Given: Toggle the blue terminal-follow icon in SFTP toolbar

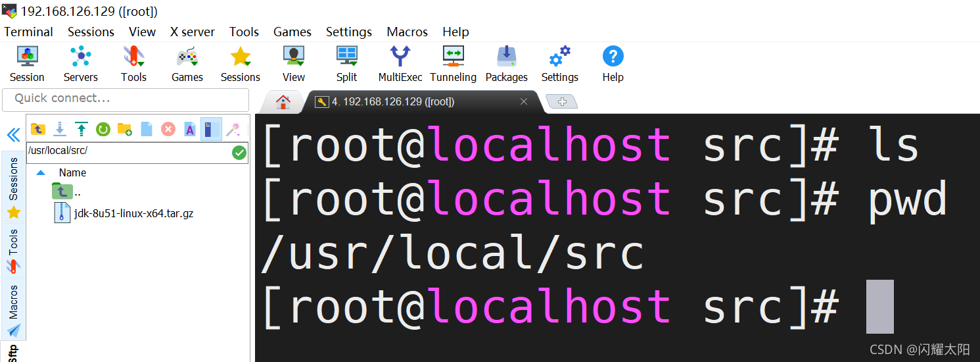Looking at the screenshot, I should click(211, 129).
